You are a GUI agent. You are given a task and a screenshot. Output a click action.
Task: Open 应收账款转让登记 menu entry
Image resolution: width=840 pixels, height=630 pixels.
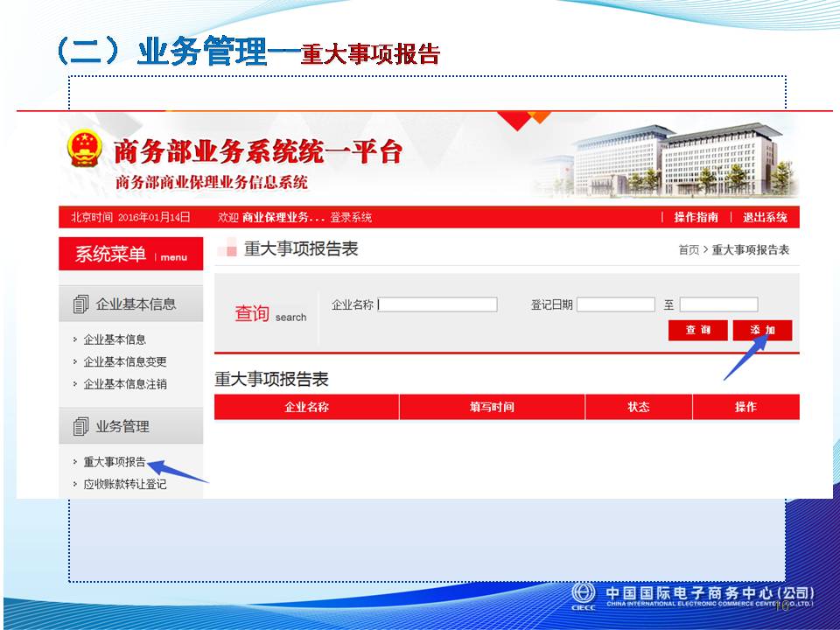point(124,484)
